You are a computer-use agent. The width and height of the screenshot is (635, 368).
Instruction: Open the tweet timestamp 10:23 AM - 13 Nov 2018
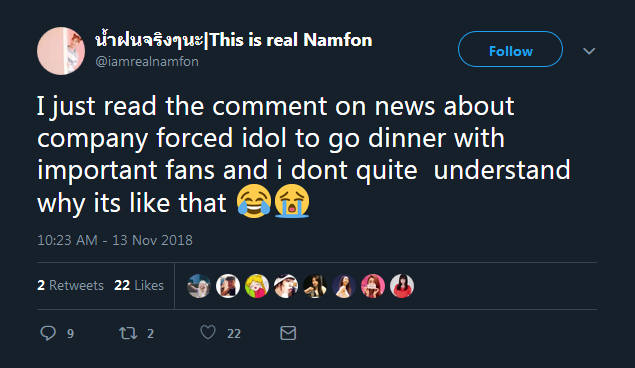click(x=115, y=240)
